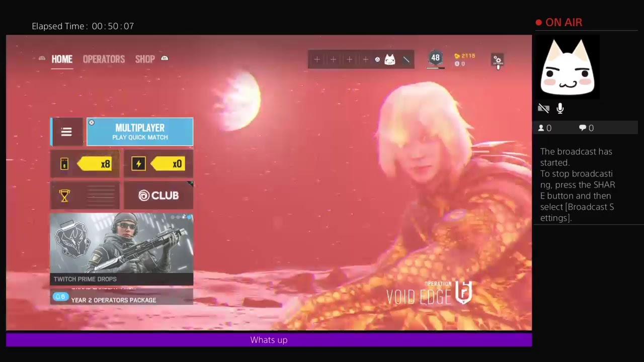Click the triangle button prompt in squad bar
Image resolution: width=644 pixels, height=362 pixels.
377,59
